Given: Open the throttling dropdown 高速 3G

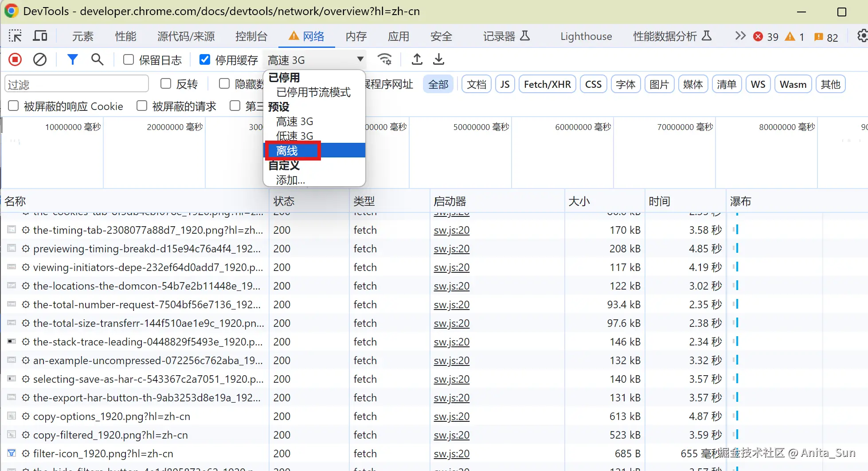Looking at the screenshot, I should [x=316, y=60].
